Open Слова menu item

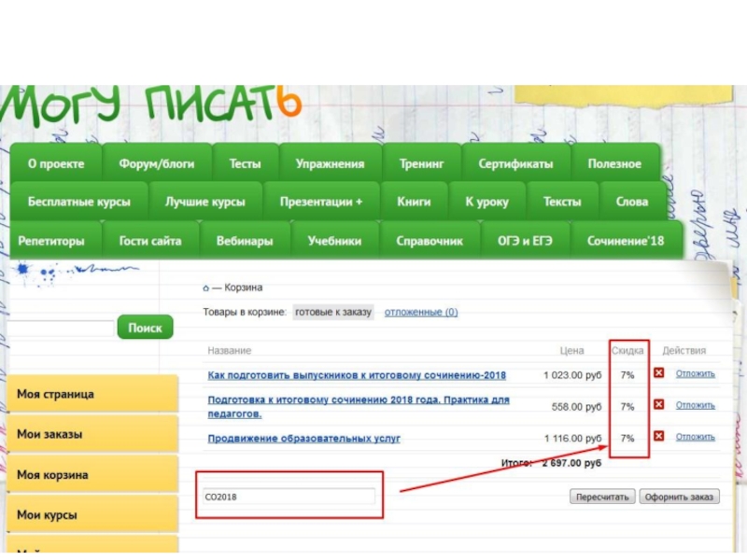(632, 202)
